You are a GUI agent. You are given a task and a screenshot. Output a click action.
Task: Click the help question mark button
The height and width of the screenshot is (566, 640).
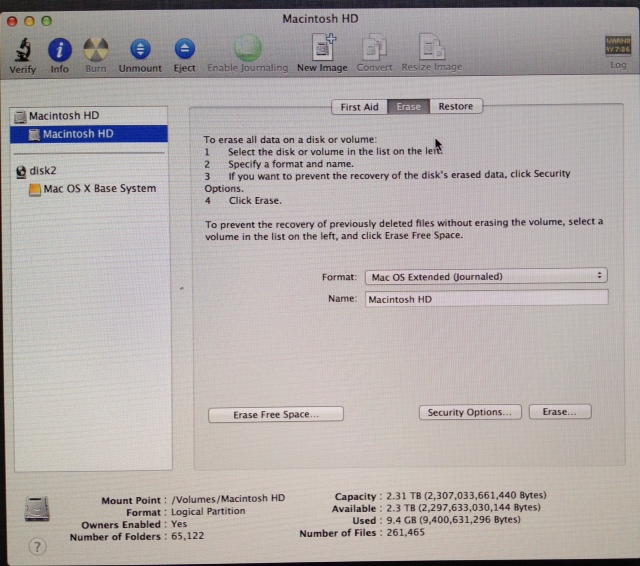pos(37,547)
